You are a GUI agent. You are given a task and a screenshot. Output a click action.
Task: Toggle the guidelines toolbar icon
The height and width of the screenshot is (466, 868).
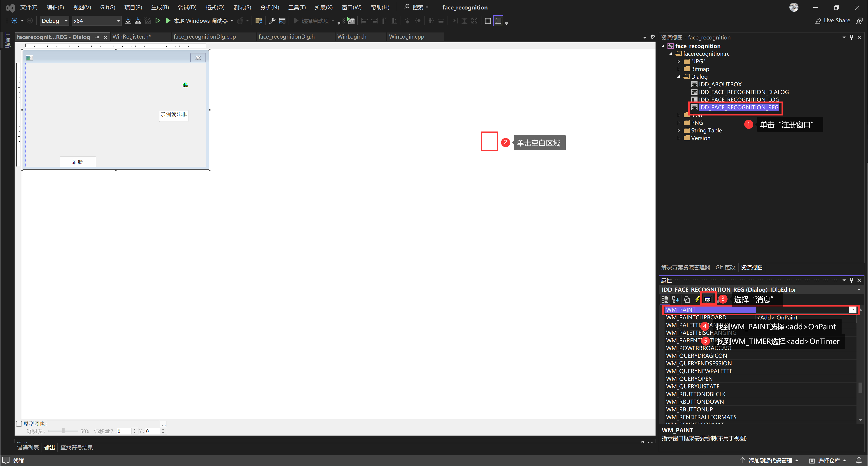(498, 21)
